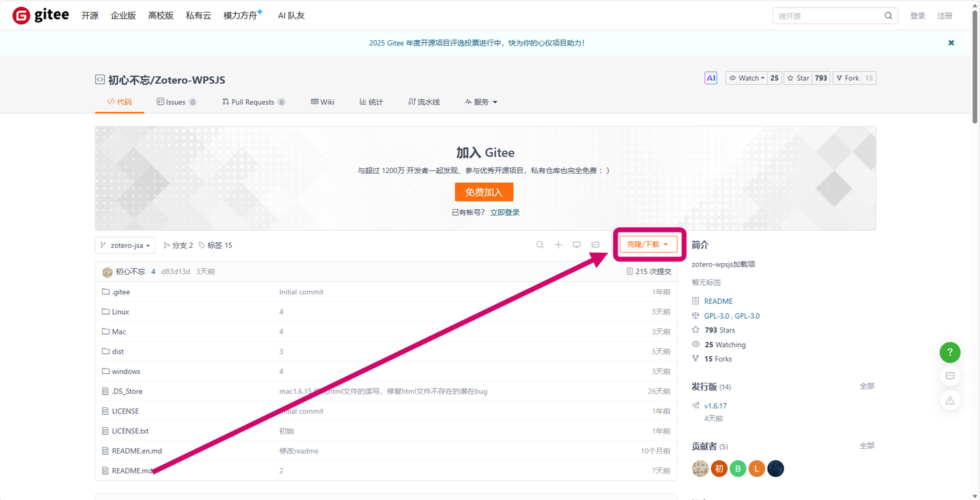Go to the Gitee home logo

tap(41, 15)
